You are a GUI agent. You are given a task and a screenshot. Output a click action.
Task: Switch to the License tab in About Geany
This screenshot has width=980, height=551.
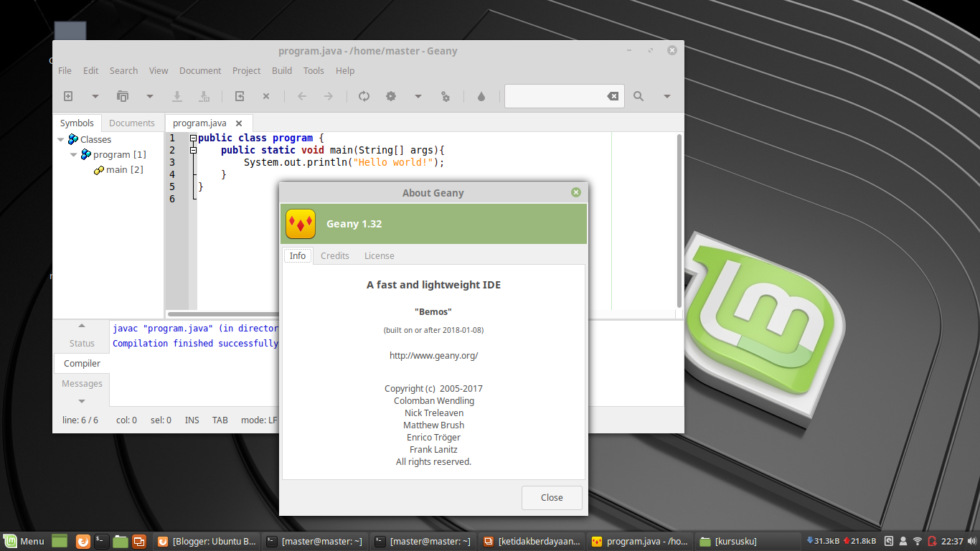point(380,255)
